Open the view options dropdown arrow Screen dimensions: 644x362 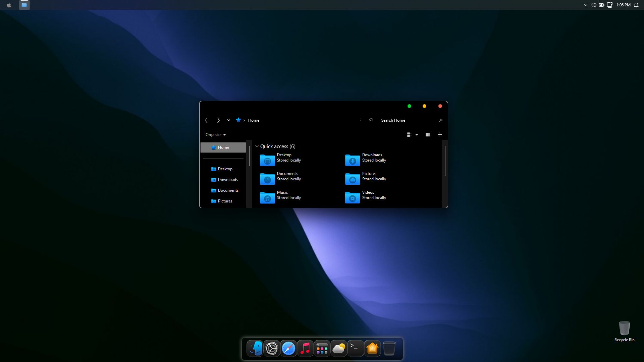click(x=417, y=135)
